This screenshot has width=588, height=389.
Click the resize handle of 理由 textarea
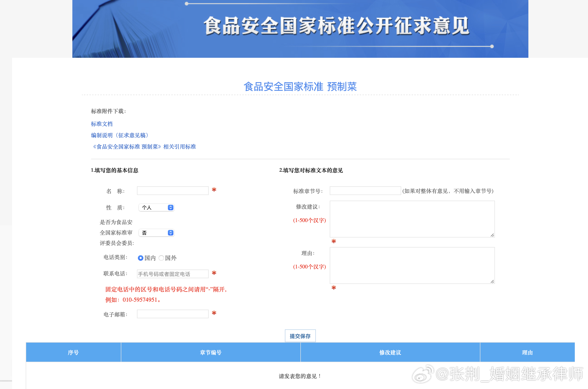pyautogui.click(x=492, y=281)
